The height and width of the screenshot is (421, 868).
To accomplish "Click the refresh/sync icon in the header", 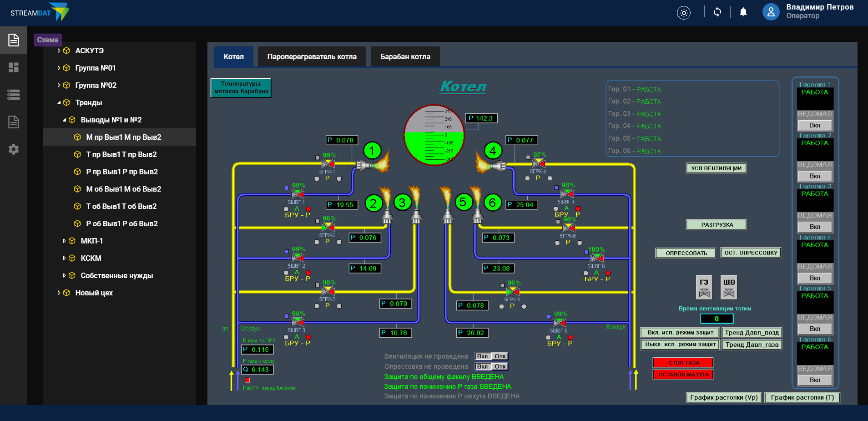I will pos(717,12).
